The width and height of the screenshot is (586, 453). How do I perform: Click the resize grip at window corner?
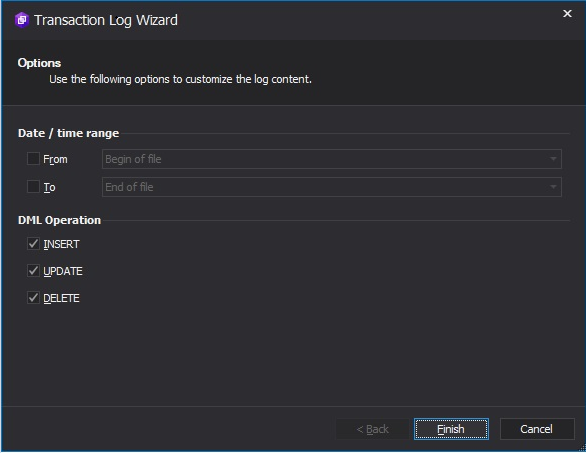point(581,448)
